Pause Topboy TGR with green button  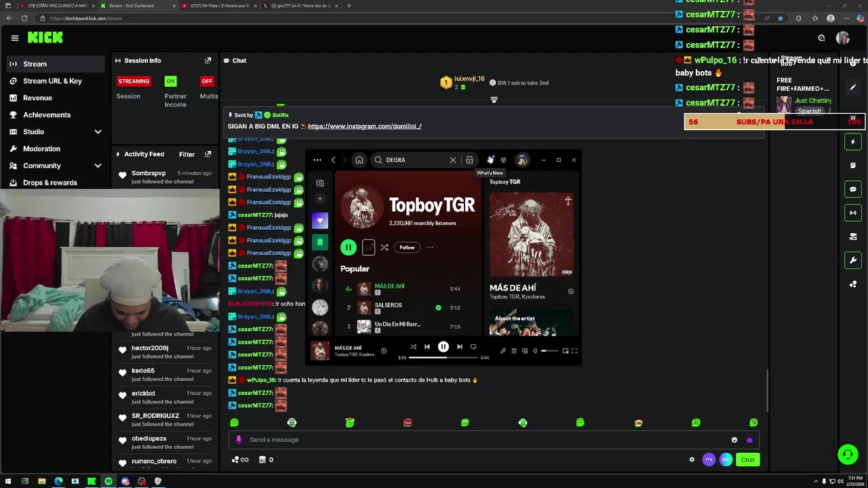pyautogui.click(x=348, y=247)
